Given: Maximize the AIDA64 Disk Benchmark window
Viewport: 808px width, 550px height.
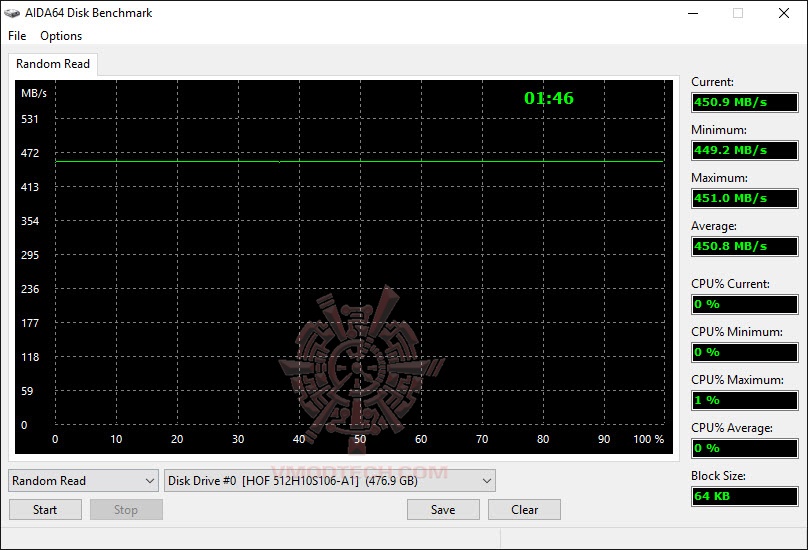Looking at the screenshot, I should [x=738, y=13].
